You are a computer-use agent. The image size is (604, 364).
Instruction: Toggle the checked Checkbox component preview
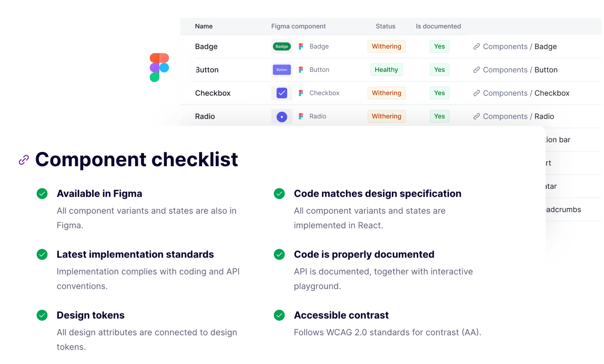pos(282,93)
